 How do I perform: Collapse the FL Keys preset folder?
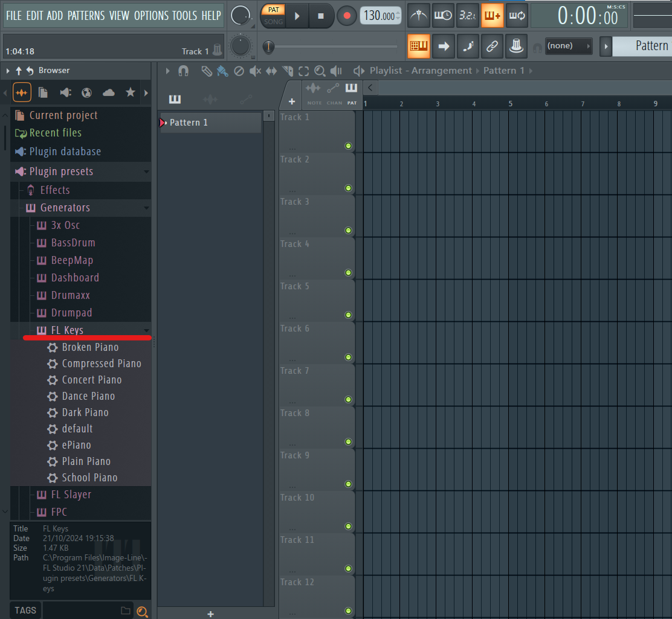click(x=147, y=330)
